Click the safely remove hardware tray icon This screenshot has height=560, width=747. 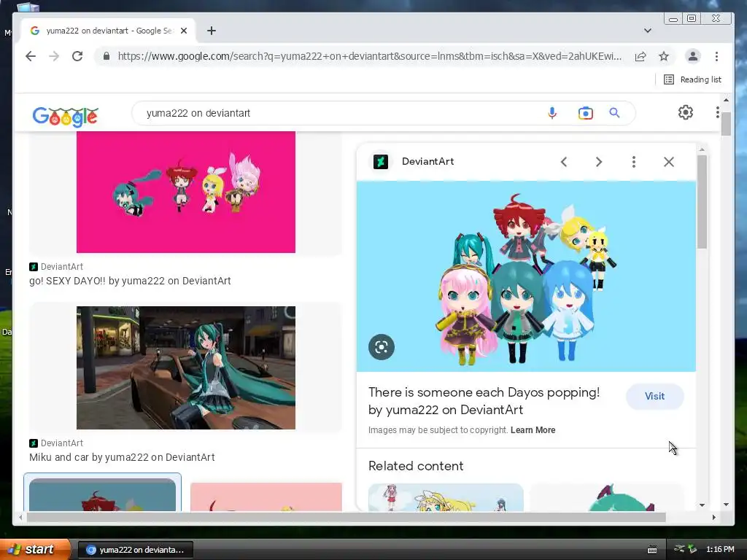click(x=692, y=549)
